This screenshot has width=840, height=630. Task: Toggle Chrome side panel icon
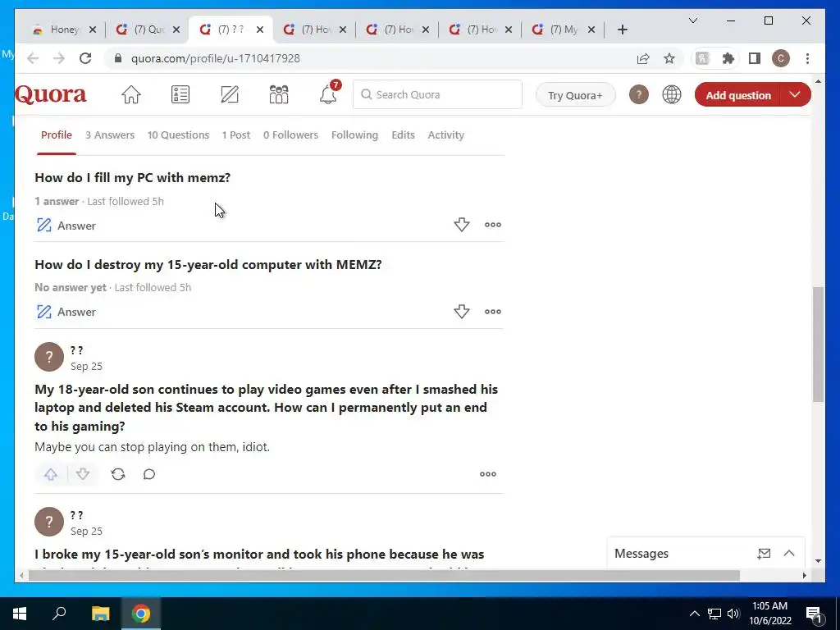pyautogui.click(x=755, y=58)
